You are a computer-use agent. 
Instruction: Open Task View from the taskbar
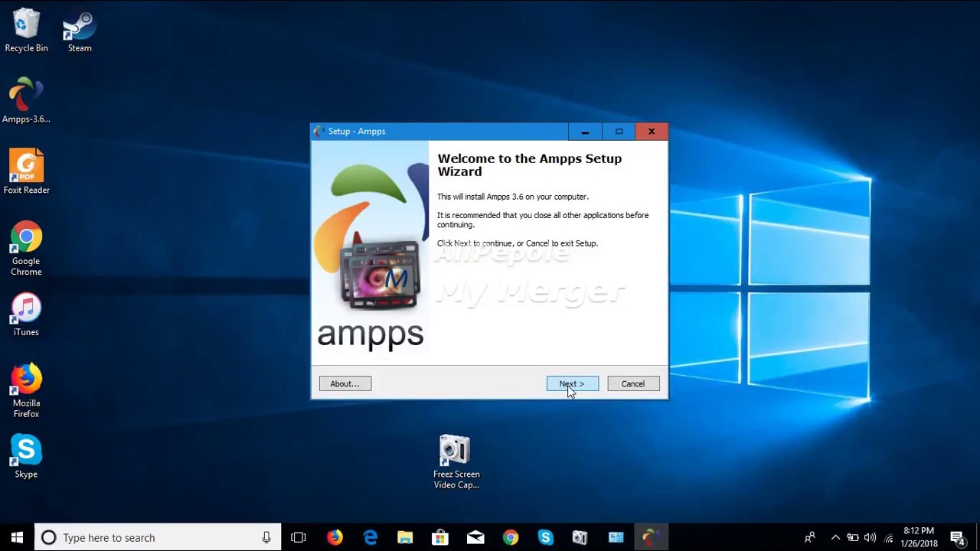[299, 537]
